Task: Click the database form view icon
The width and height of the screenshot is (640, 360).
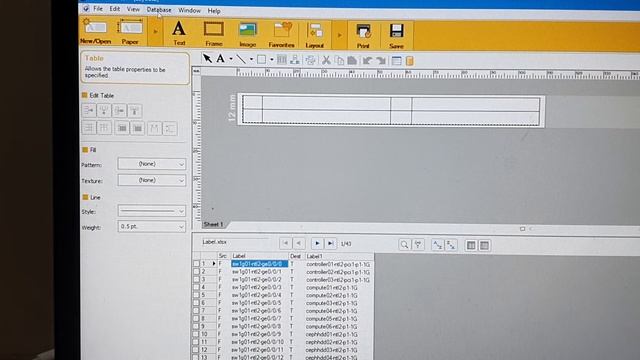Action: tap(471, 245)
